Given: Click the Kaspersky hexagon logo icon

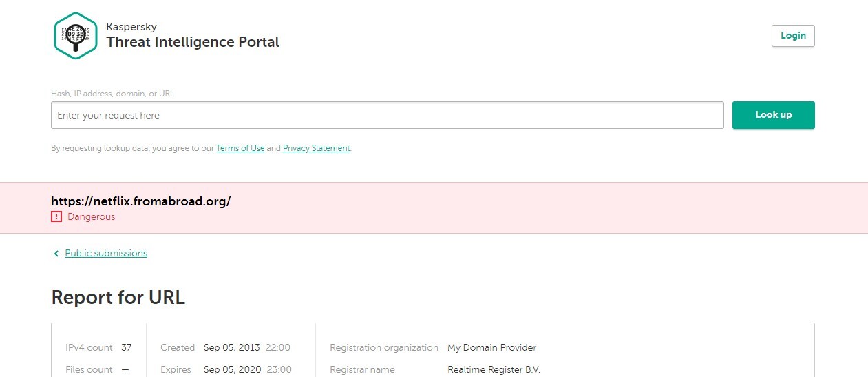Looking at the screenshot, I should [76, 35].
